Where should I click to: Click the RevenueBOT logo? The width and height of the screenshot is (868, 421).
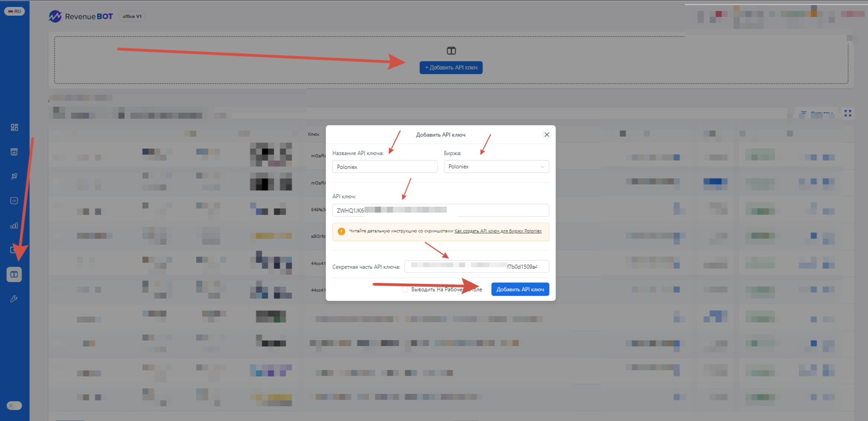pyautogui.click(x=81, y=17)
